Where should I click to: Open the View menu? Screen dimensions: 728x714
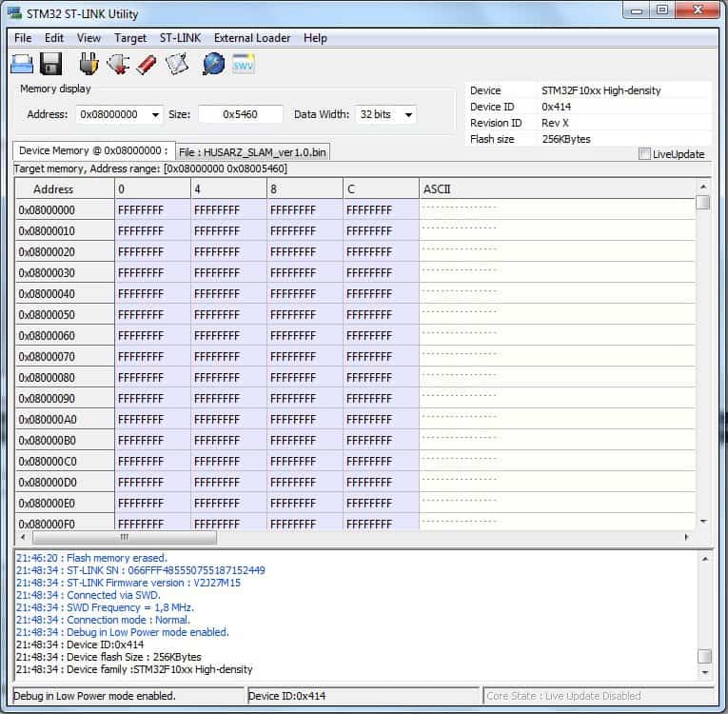[x=89, y=38]
